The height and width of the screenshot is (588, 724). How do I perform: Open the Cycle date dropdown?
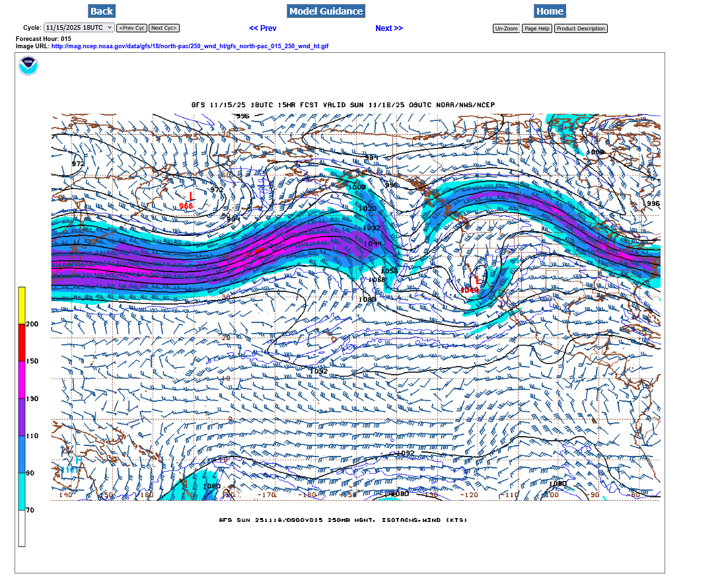click(x=79, y=28)
